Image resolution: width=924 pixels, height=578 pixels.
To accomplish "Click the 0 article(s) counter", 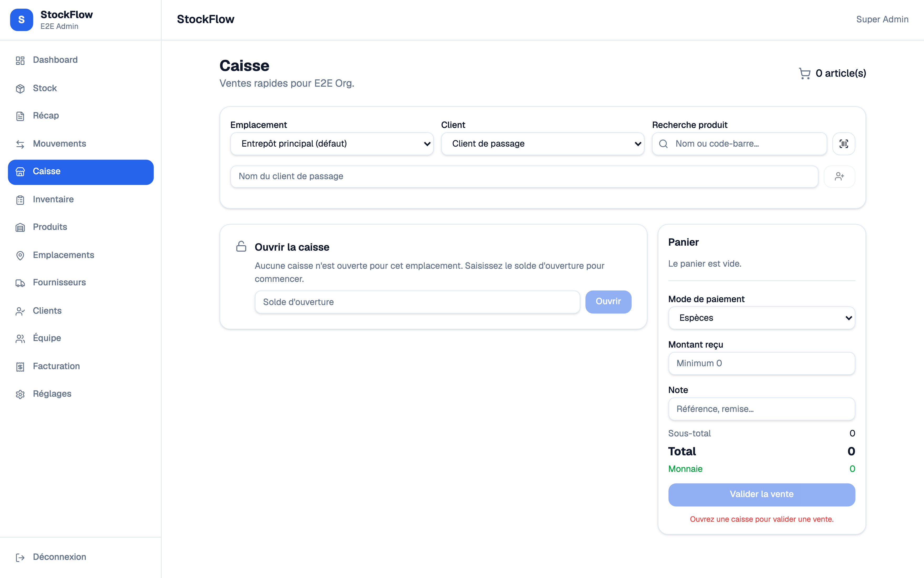I will [840, 73].
